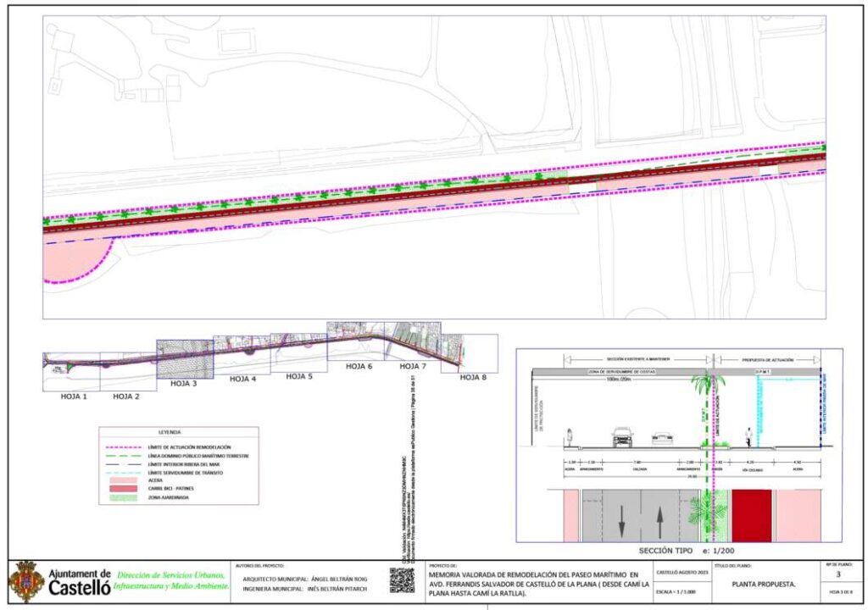Viewport: 868px width, 610px height.
Task: Click the HOJA 5 label
Action: [x=299, y=376]
